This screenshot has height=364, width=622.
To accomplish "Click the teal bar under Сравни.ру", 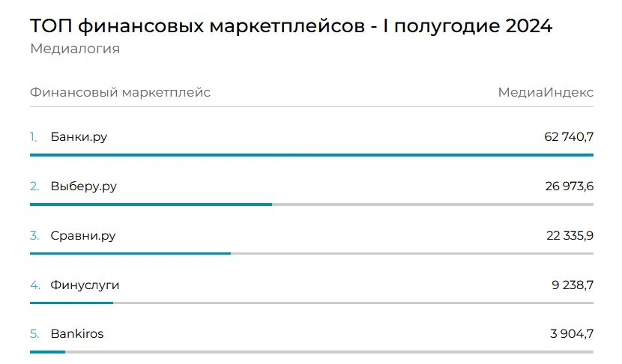I will (x=130, y=253).
